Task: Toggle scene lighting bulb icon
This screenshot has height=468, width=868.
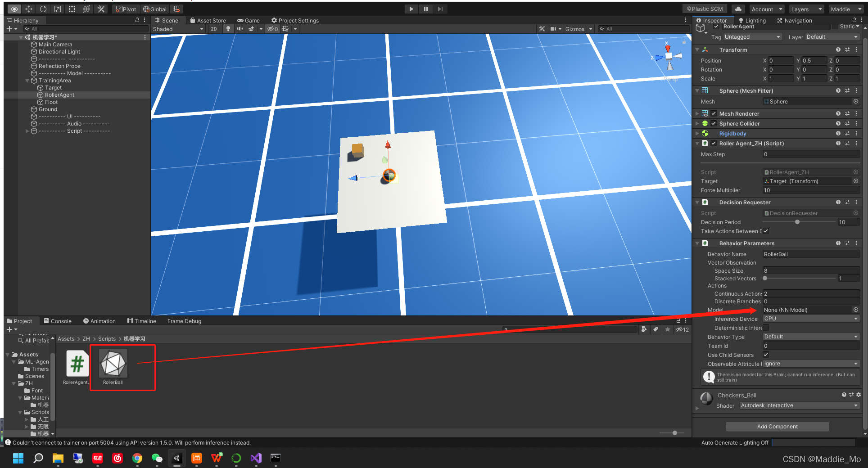Action: [228, 29]
